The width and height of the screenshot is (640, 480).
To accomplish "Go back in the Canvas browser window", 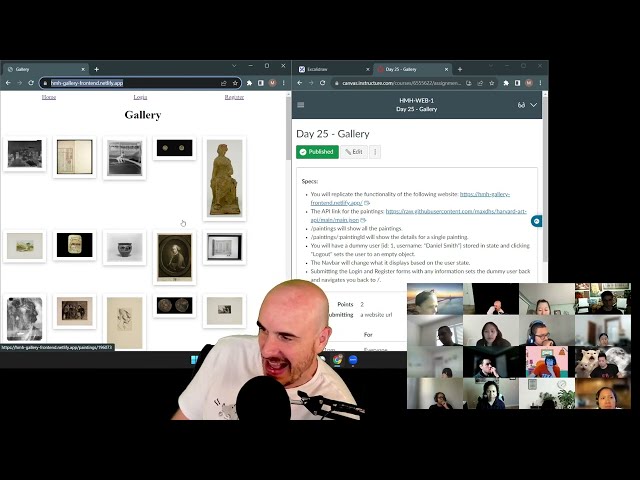I will [x=300, y=83].
